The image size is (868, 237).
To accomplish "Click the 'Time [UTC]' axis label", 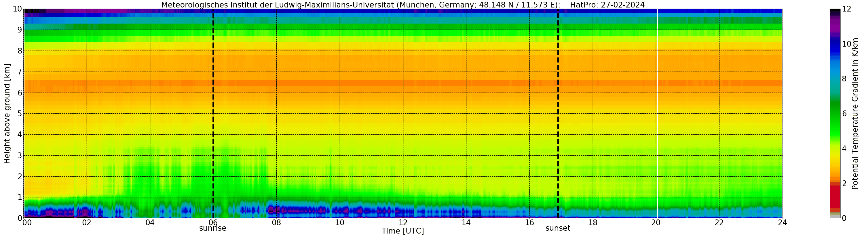I will (403, 231).
